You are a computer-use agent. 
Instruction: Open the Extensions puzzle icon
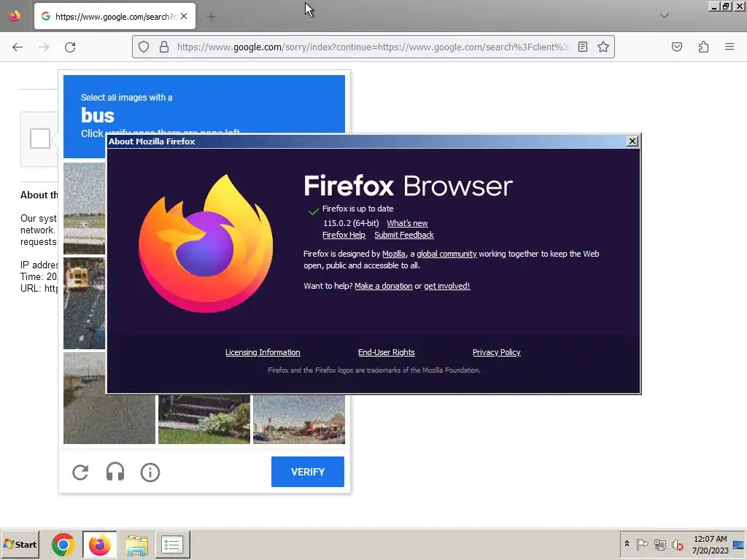tap(703, 47)
